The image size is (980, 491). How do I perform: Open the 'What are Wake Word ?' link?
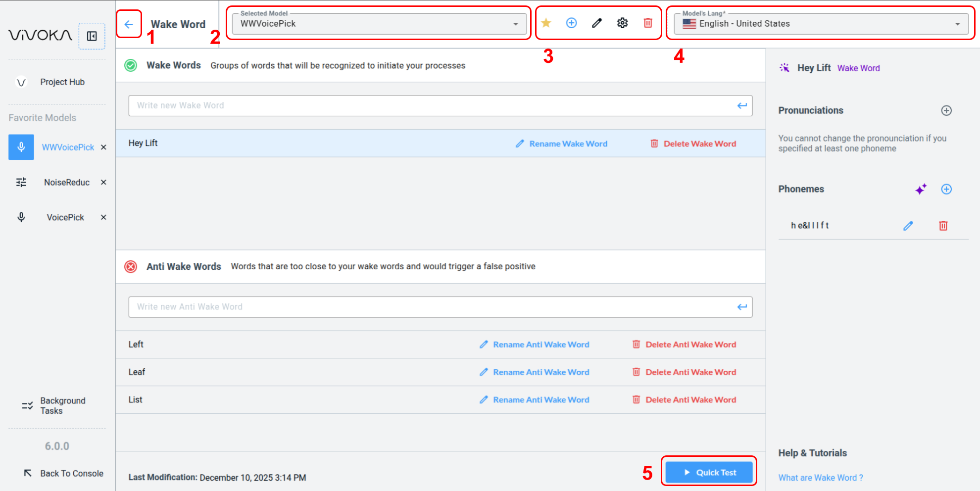coord(820,478)
